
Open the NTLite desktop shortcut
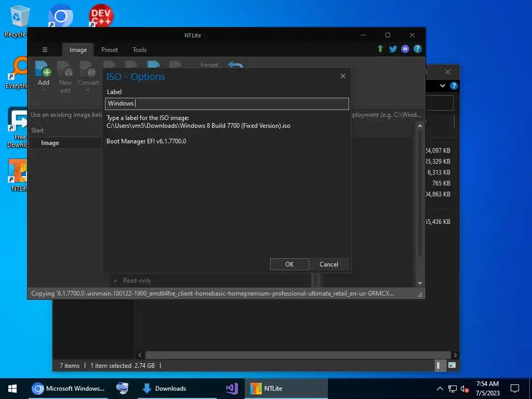click(18, 175)
